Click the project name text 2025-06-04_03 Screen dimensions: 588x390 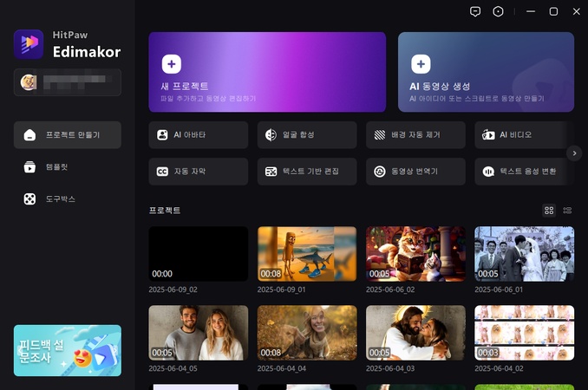pyautogui.click(x=390, y=368)
